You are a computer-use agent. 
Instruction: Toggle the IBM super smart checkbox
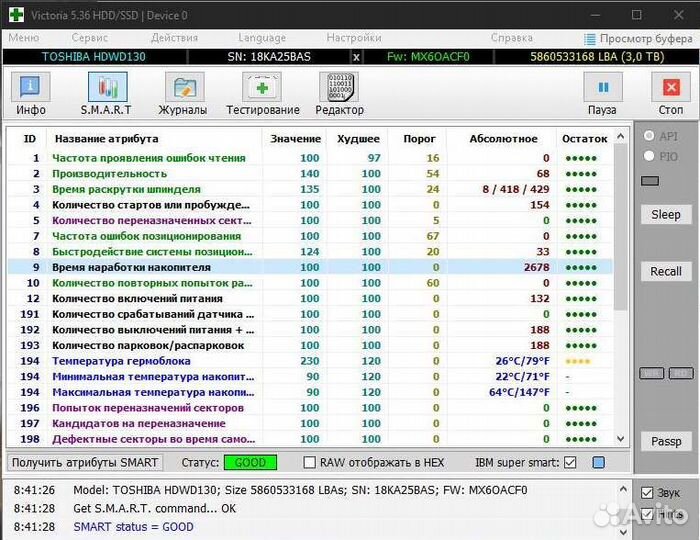pos(570,462)
